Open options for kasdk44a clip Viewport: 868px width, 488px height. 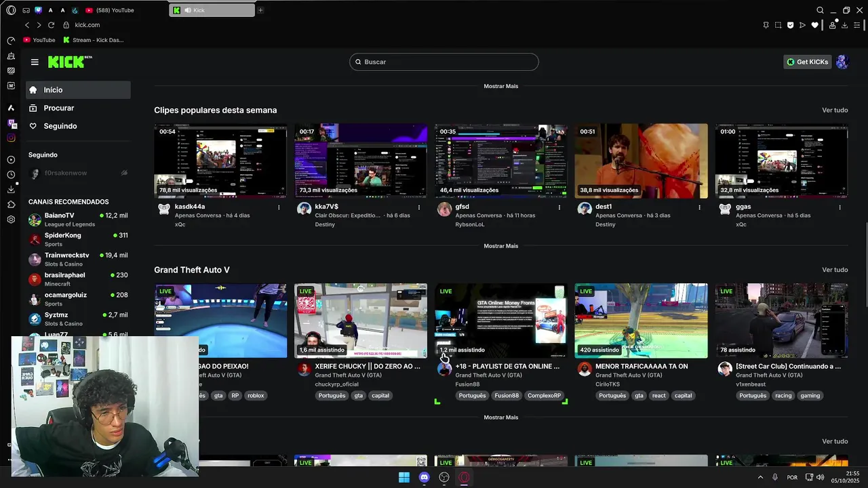pos(279,207)
